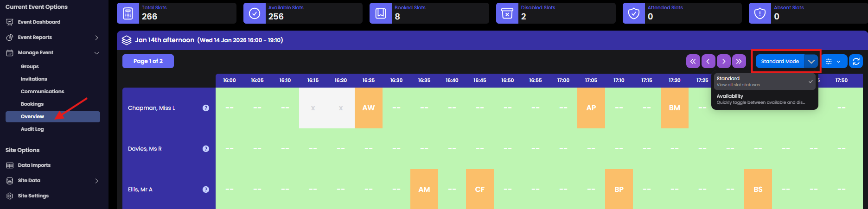Click Booked Slots bookmark icon
868x209 pixels.
click(381, 13)
